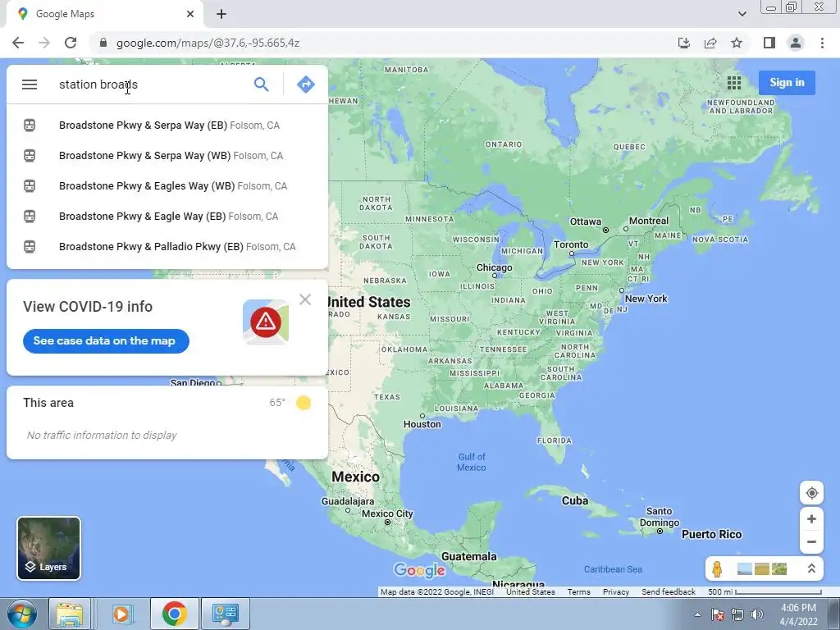Open the Terms link

578,592
